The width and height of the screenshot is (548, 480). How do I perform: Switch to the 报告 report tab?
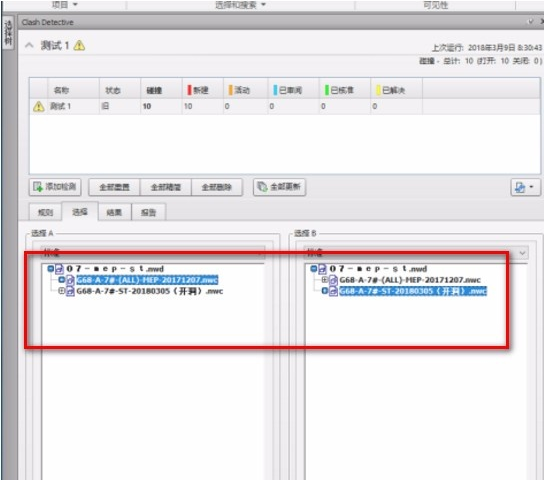pos(149,212)
